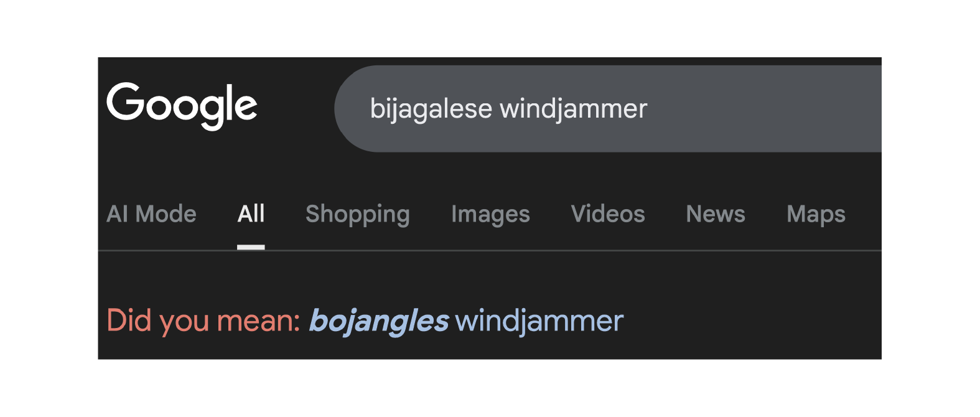Switch to the Images tab

tap(490, 215)
